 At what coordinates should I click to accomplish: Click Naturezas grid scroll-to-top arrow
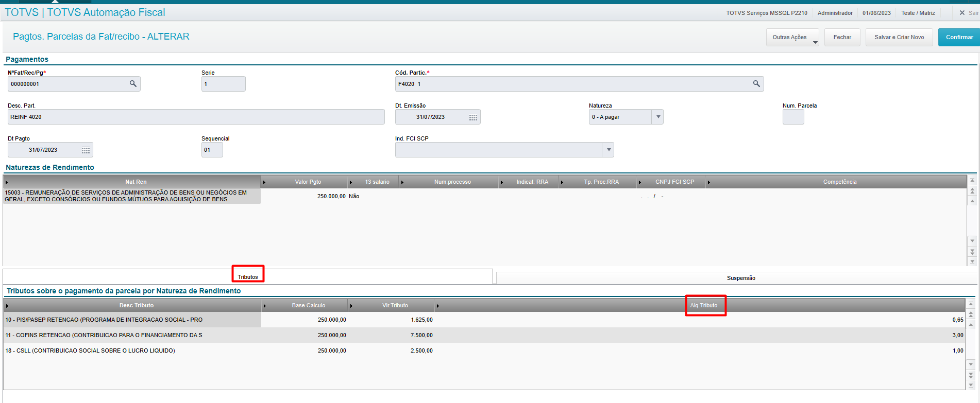point(972,181)
